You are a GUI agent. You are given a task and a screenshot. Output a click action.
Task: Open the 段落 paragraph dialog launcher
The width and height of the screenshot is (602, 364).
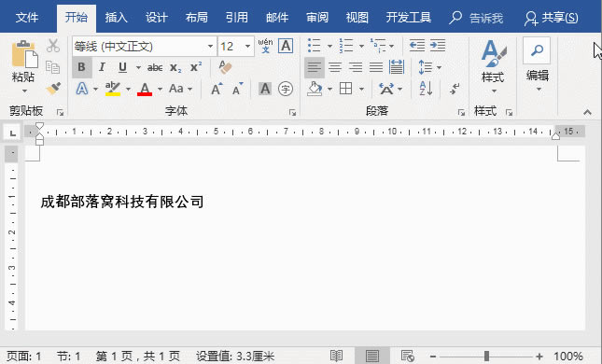(461, 112)
